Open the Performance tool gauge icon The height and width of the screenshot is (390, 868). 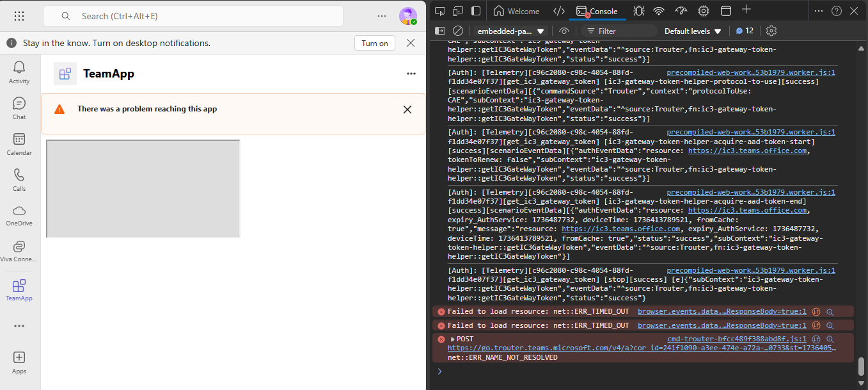681,11
